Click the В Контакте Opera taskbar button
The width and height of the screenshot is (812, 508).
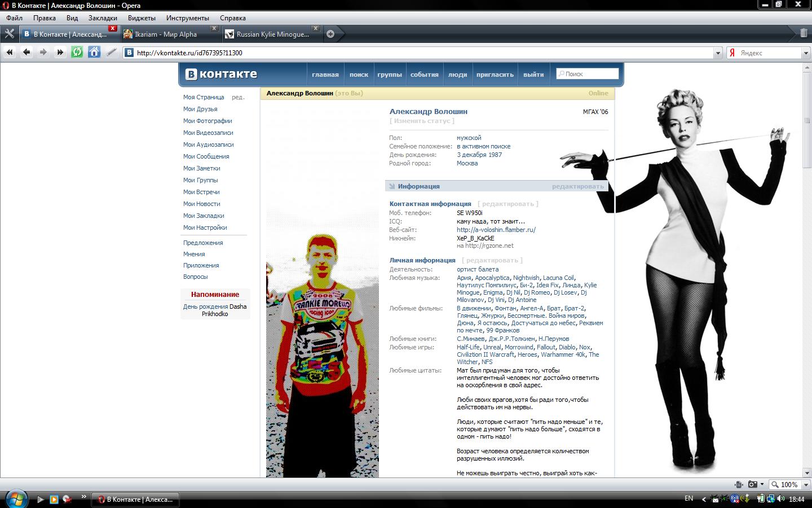[x=136, y=499]
